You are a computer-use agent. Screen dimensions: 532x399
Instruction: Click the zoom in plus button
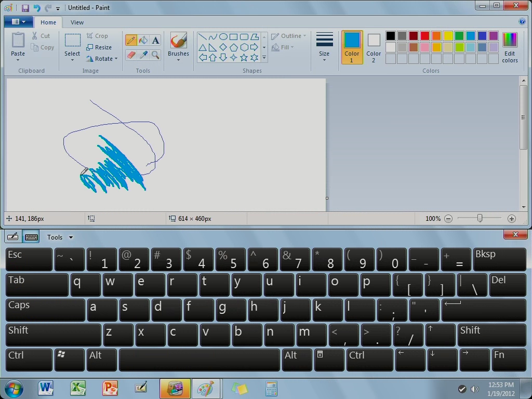pos(512,219)
